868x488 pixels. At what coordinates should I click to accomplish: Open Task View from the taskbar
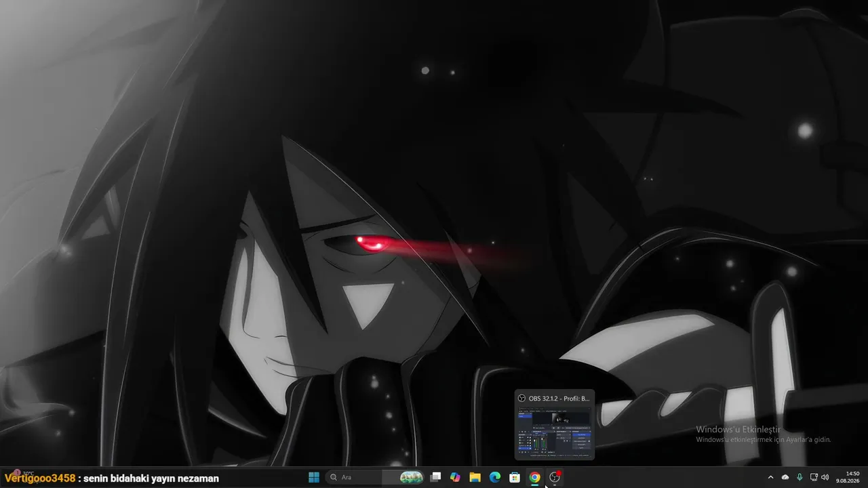click(435, 477)
